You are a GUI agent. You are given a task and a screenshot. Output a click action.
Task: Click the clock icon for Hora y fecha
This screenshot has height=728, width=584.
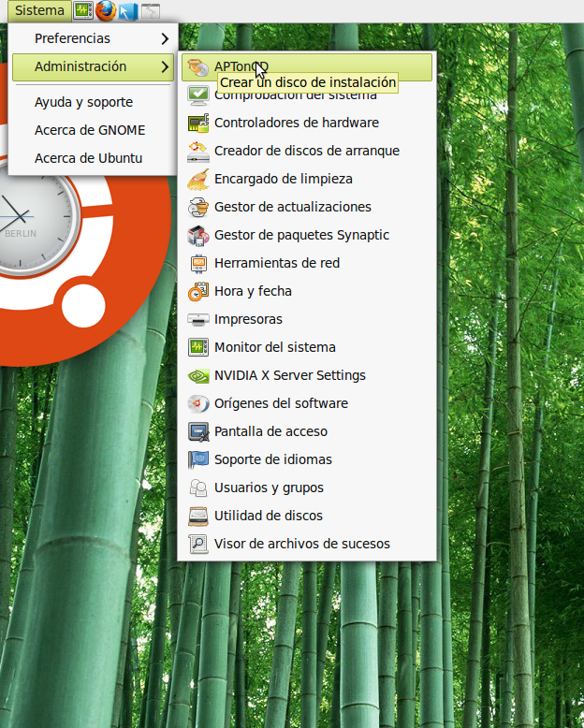click(198, 292)
